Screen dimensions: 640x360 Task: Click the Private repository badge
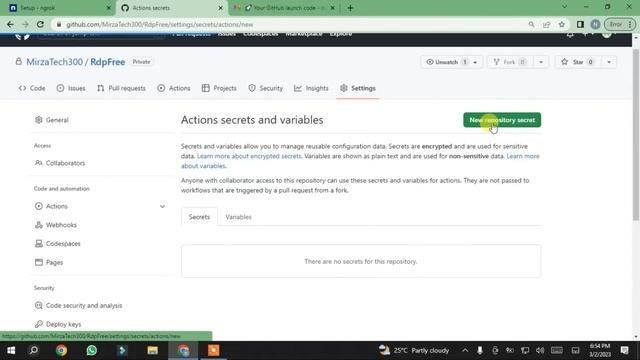(141, 62)
